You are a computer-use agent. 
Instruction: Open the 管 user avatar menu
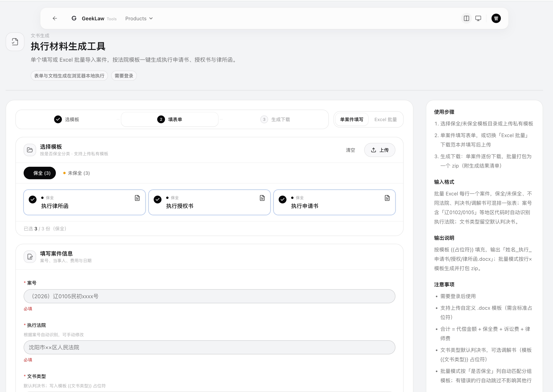point(496,18)
